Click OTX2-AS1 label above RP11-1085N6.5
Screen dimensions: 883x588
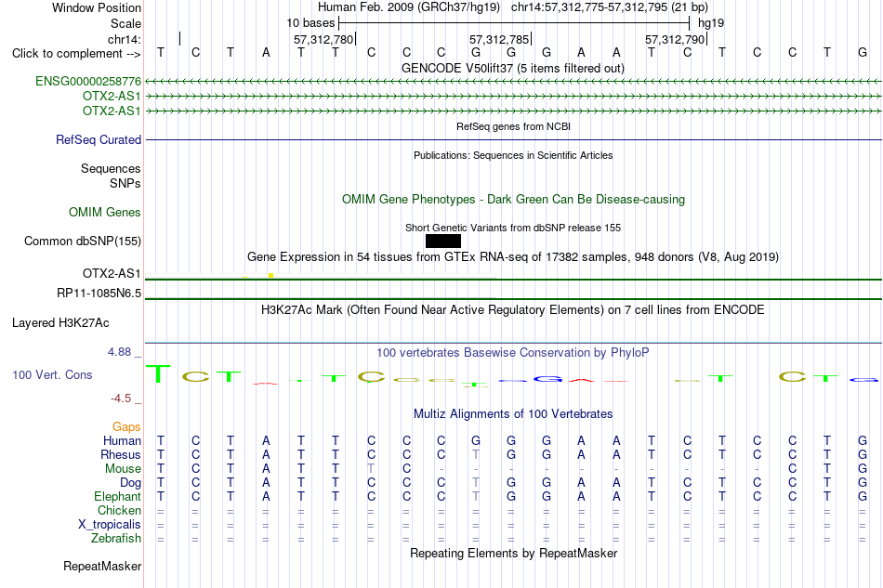coord(112,273)
